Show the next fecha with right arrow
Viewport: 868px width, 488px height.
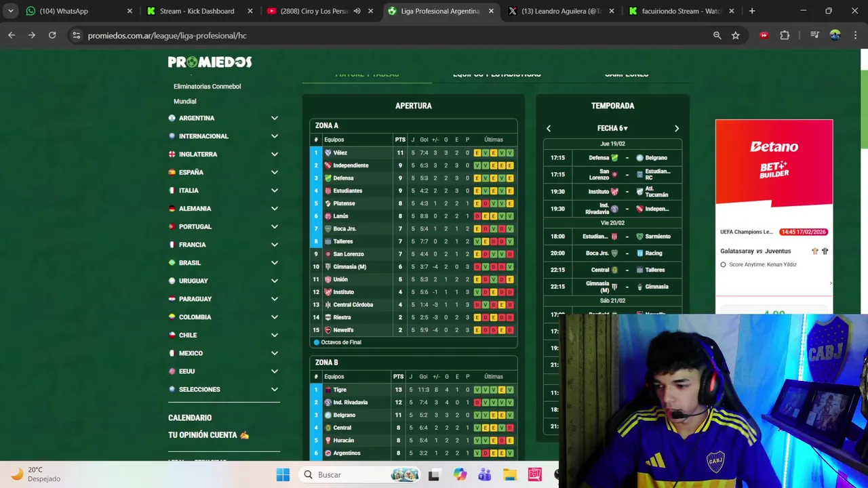(x=676, y=128)
